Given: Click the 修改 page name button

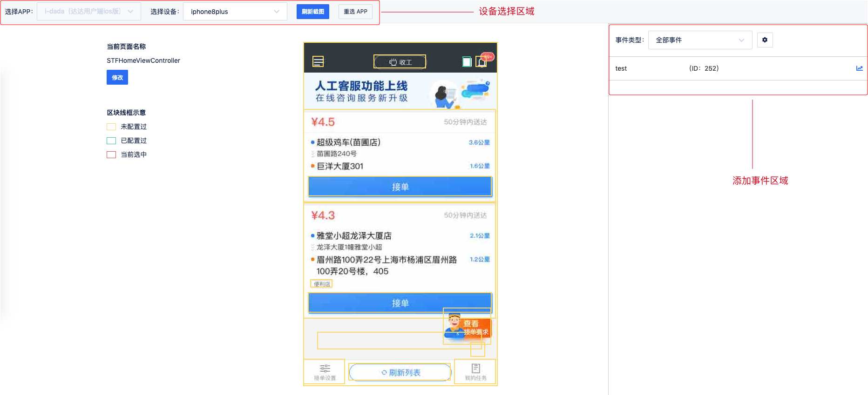Looking at the screenshot, I should coord(117,77).
